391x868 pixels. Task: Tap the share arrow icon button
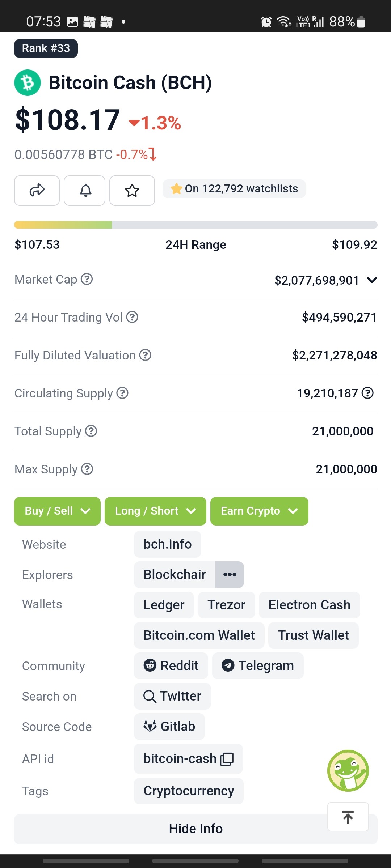(37, 191)
